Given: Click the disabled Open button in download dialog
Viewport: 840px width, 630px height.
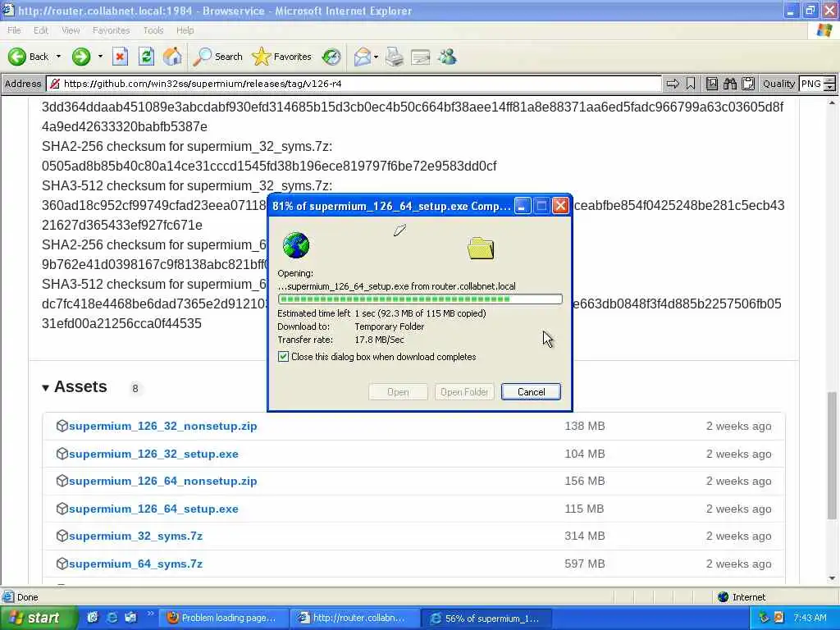Looking at the screenshot, I should point(398,391).
